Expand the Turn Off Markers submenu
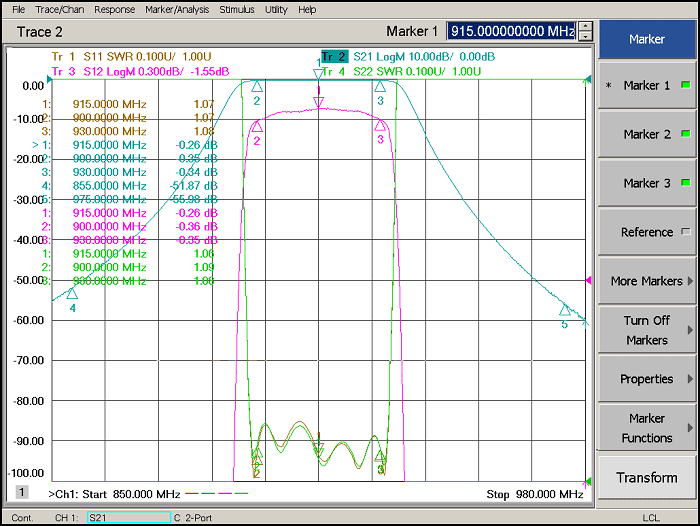Image resolution: width=700 pixels, height=526 pixels. coord(646,330)
